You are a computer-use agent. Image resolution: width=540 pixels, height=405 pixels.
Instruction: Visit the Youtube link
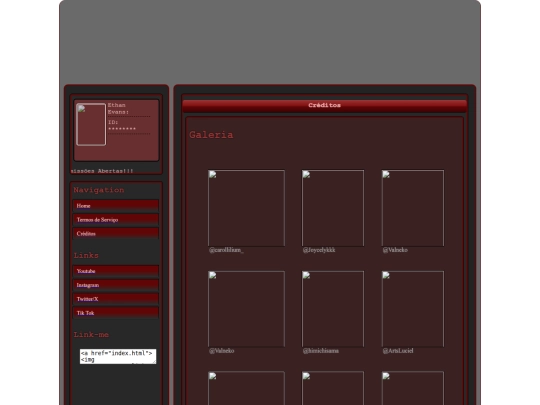click(x=116, y=271)
